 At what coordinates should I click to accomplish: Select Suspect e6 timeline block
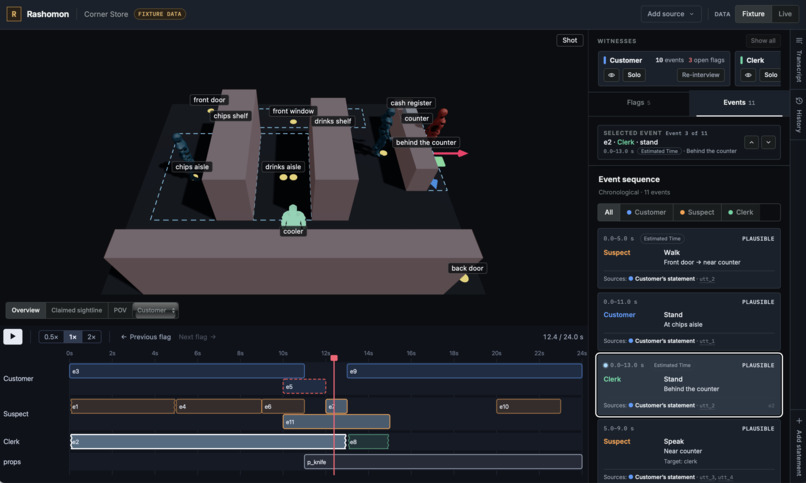tap(283, 406)
